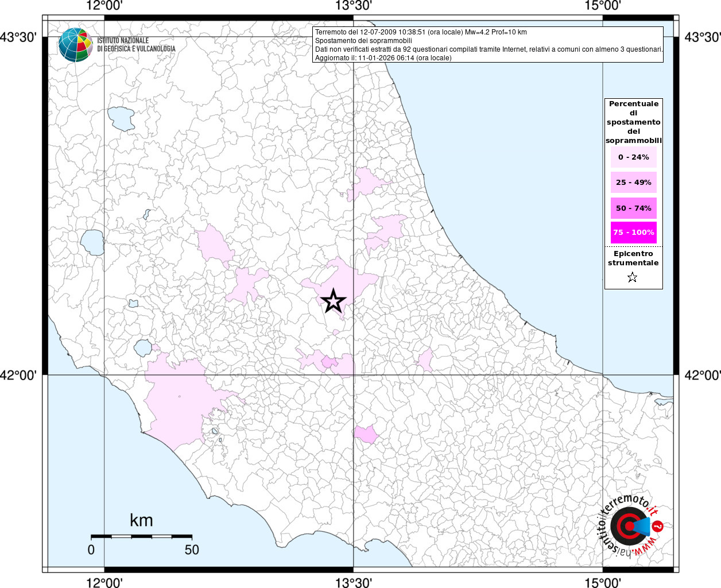
Task: Click the 'Epicentro strumentale' legend label
Action: tap(633, 258)
